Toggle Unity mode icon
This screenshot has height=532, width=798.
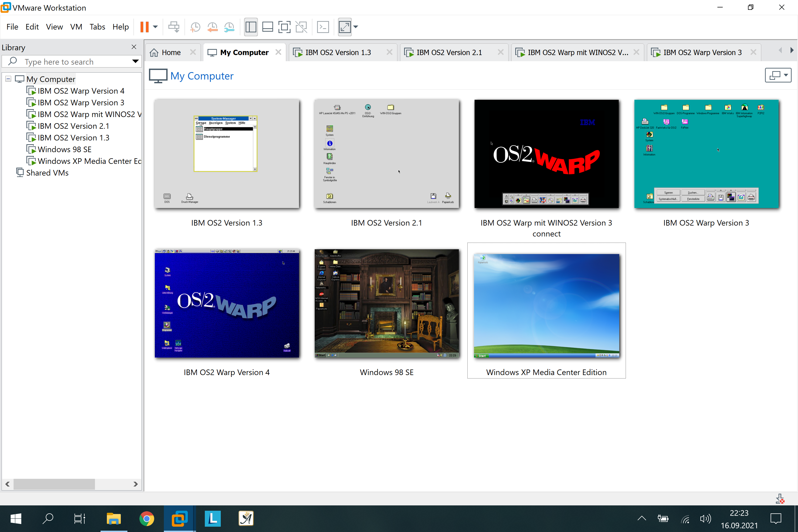[301, 27]
